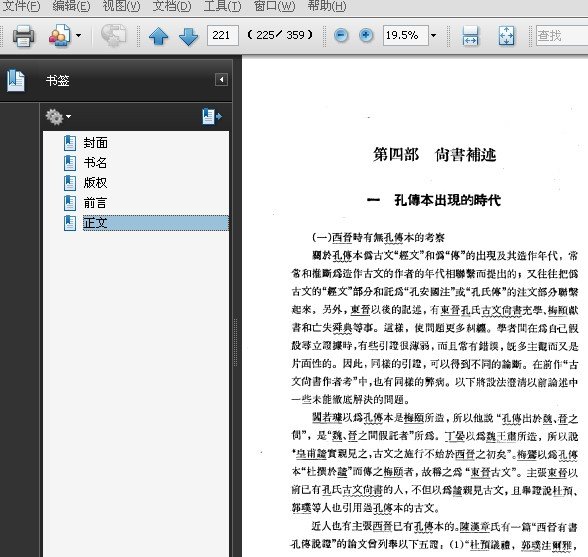Screen dimensions: 588x557
Task: Open the 文件(F) menu
Action: click(x=21, y=6)
